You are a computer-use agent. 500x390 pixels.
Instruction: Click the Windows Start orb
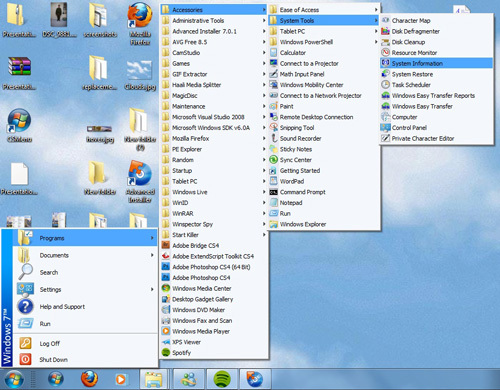[x=14, y=379]
